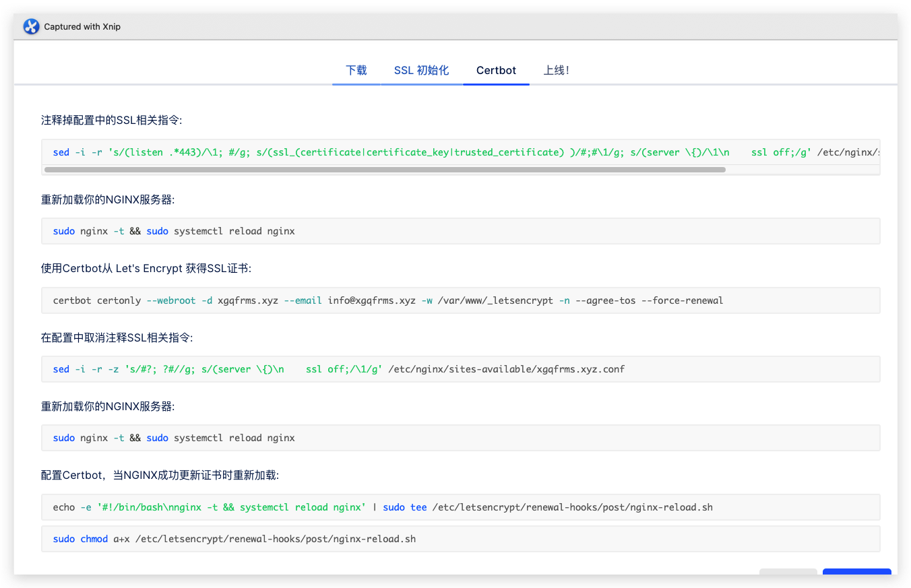Click the second sudo nginx -t reload command

click(461, 438)
